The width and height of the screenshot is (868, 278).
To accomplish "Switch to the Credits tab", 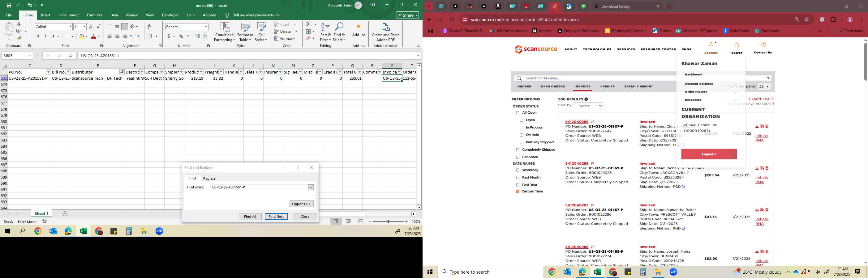I will (x=607, y=86).
